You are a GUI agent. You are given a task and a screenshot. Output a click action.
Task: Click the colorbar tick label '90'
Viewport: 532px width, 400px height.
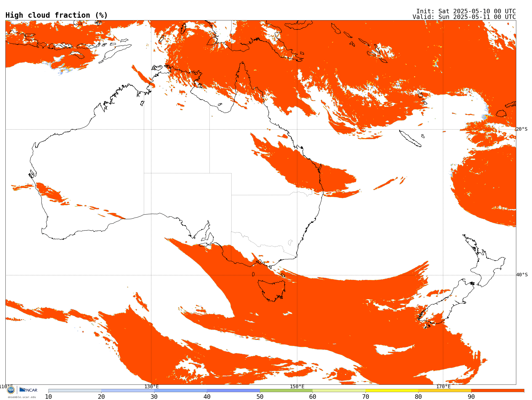[x=471, y=397]
